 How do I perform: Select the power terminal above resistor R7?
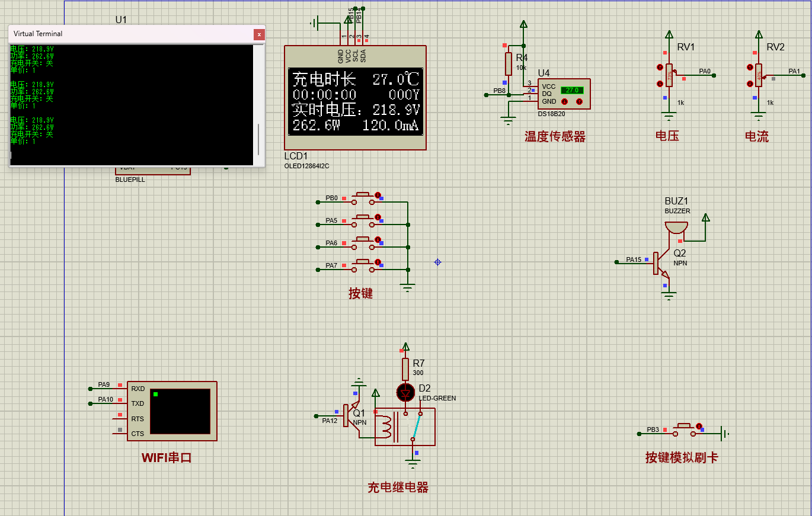tap(405, 348)
